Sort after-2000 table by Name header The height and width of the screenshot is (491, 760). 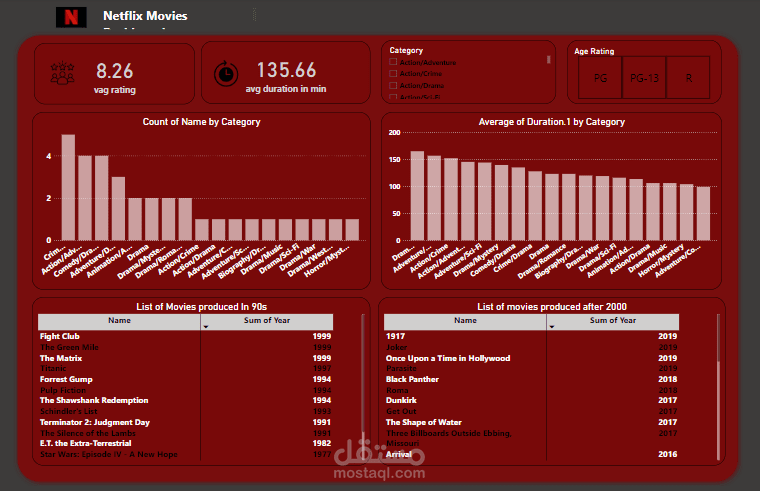pos(465,321)
